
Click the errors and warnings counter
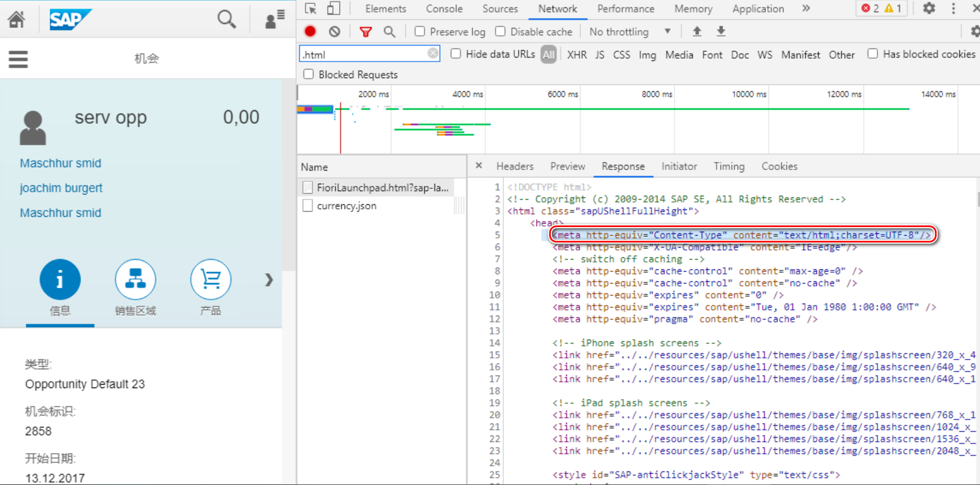pyautogui.click(x=881, y=9)
